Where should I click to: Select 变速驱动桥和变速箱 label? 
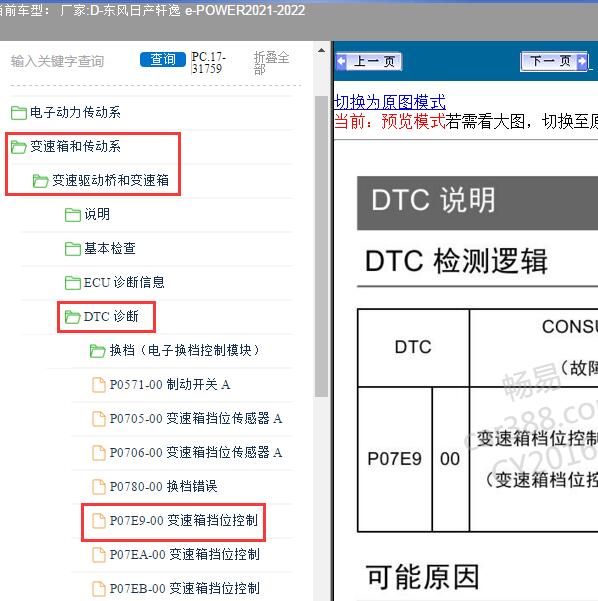coord(110,180)
